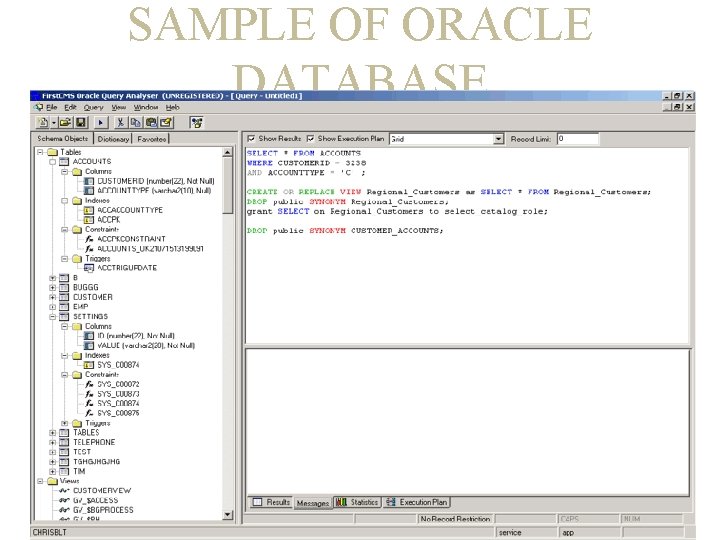Click the Record Limit input field
The height and width of the screenshot is (540, 720).
click(578, 139)
